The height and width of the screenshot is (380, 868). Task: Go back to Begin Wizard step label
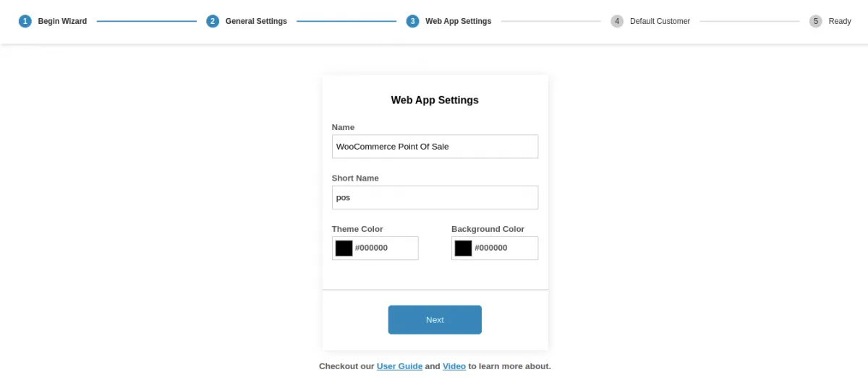point(62,21)
